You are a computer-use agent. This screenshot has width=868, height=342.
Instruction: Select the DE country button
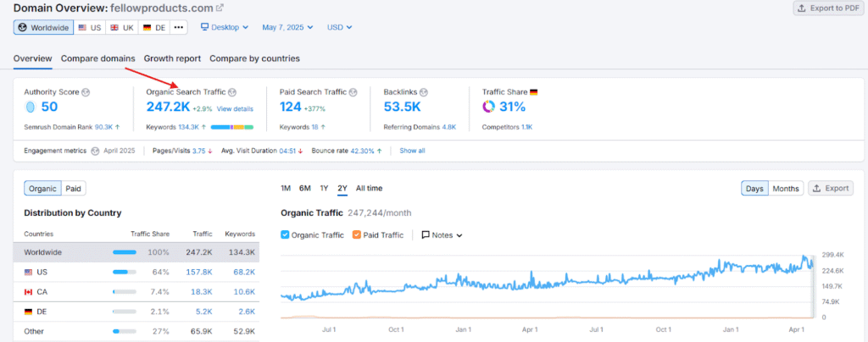point(154,28)
